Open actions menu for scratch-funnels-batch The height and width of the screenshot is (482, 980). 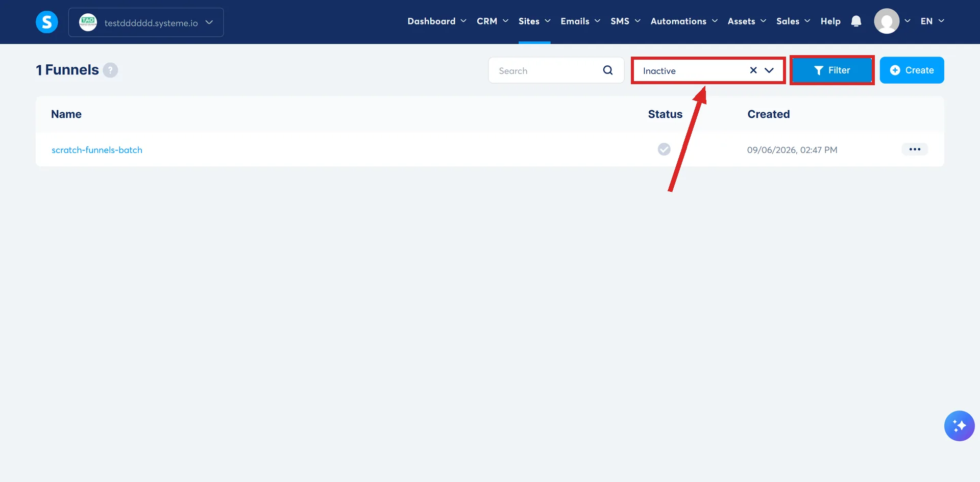coord(915,149)
